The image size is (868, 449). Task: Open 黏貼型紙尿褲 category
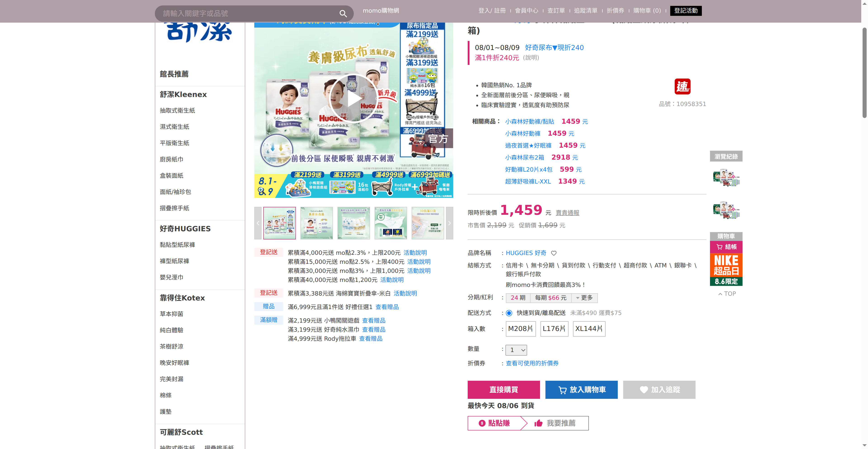pyautogui.click(x=177, y=245)
